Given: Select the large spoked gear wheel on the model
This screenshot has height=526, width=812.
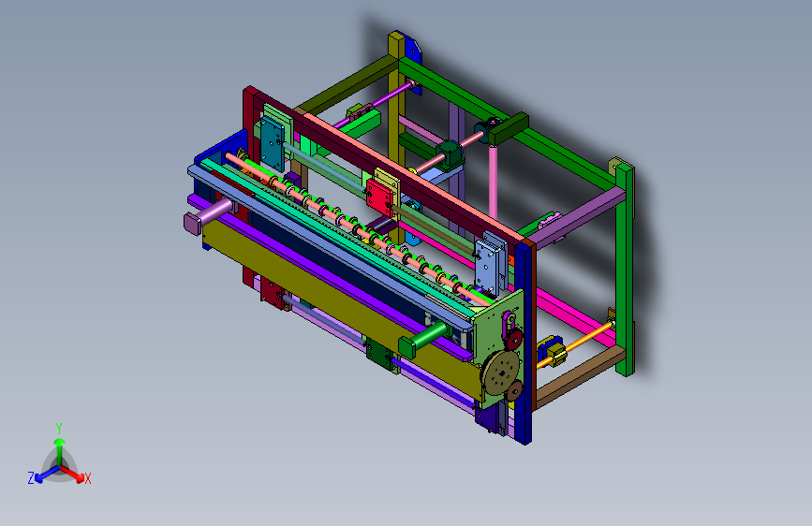Looking at the screenshot, I should [501, 373].
